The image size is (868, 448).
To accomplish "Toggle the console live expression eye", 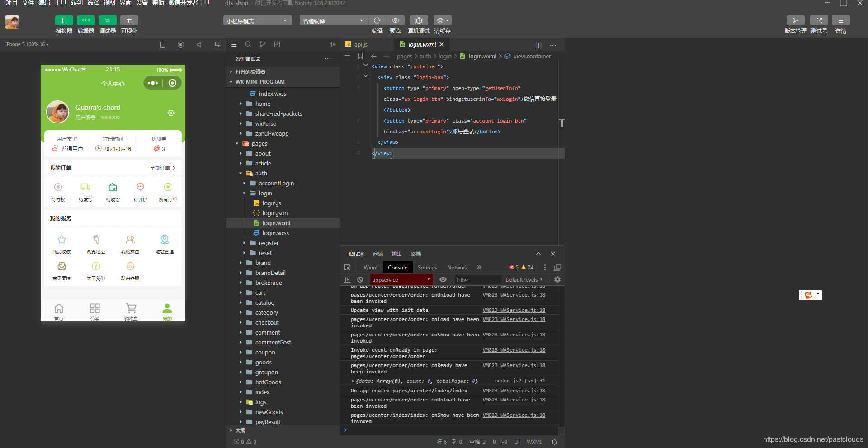I will (x=443, y=280).
